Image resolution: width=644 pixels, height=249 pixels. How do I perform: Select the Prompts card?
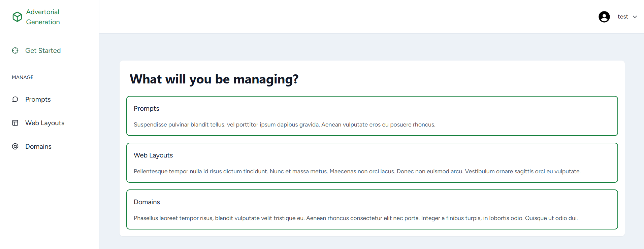point(372,116)
